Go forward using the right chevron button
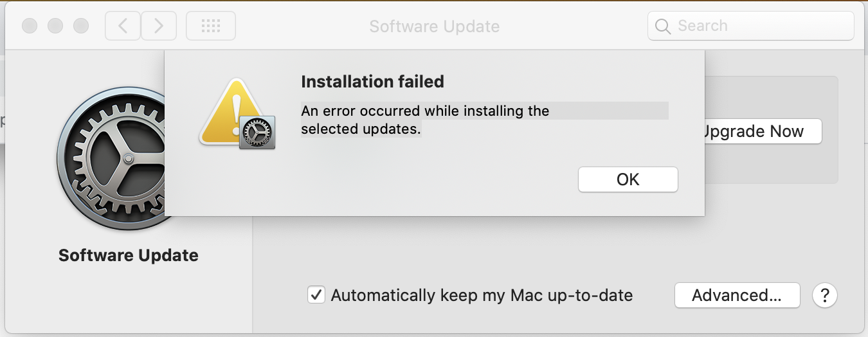Image resolution: width=868 pixels, height=337 pixels. pyautogui.click(x=159, y=26)
